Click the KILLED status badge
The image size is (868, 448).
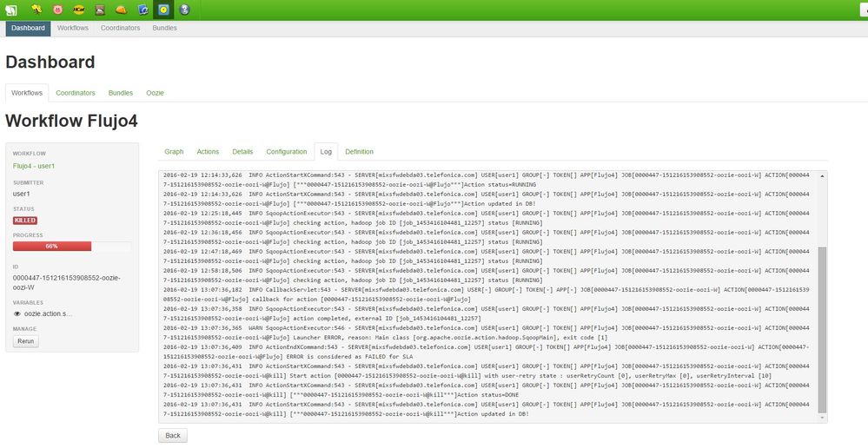(x=25, y=221)
